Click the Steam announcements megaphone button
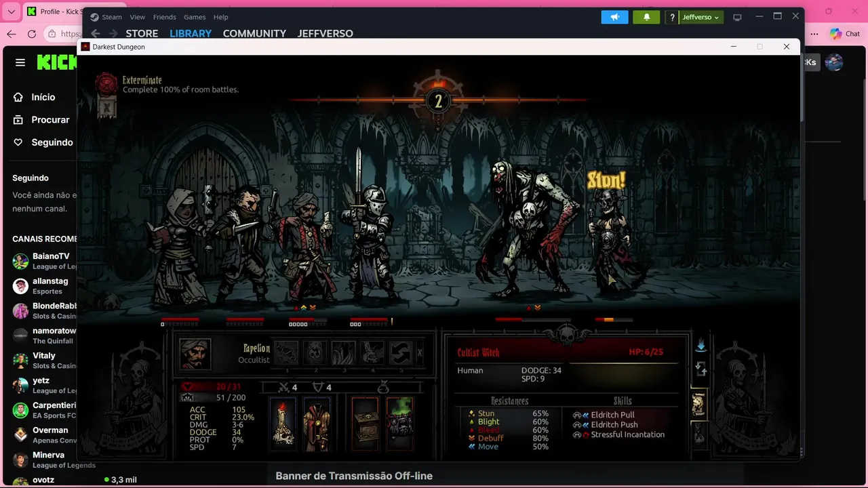 coord(615,17)
